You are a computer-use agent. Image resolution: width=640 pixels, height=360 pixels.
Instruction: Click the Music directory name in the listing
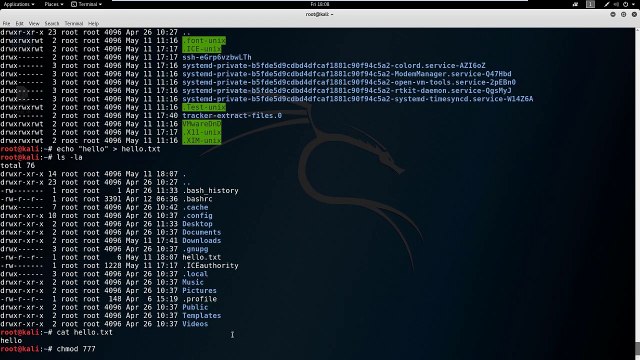pyautogui.click(x=193, y=282)
